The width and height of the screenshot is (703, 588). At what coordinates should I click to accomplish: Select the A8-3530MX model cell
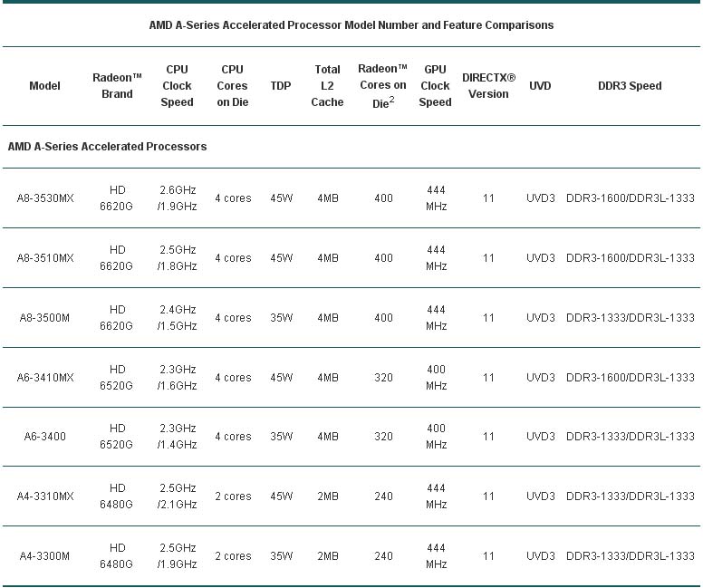[45, 198]
